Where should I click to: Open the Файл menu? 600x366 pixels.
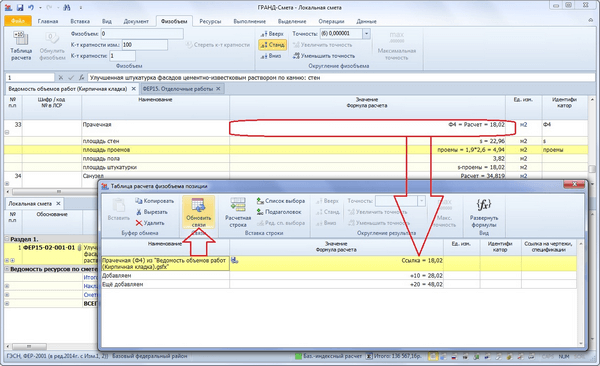pyautogui.click(x=18, y=21)
